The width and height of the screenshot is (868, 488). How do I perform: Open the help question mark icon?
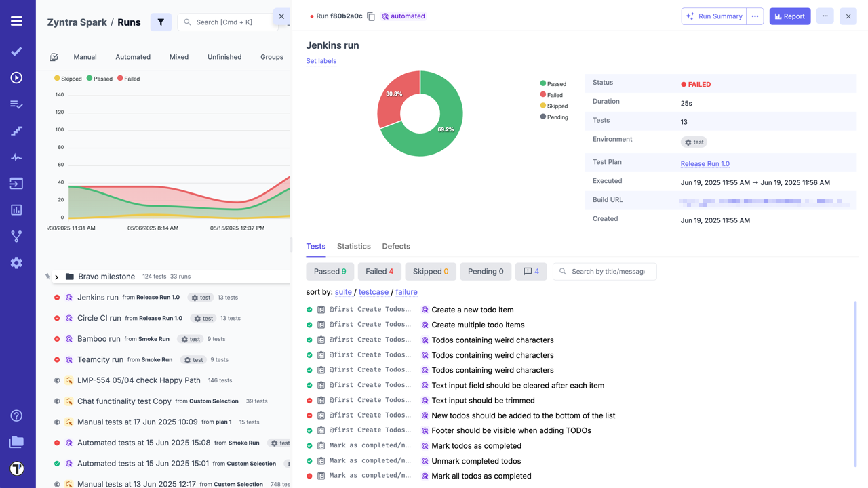point(16,415)
